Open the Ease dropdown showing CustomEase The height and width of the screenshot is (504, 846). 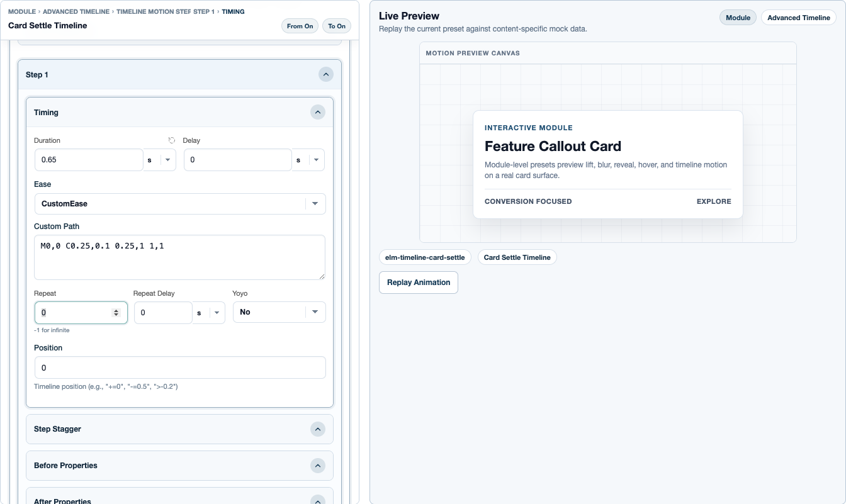tap(180, 204)
